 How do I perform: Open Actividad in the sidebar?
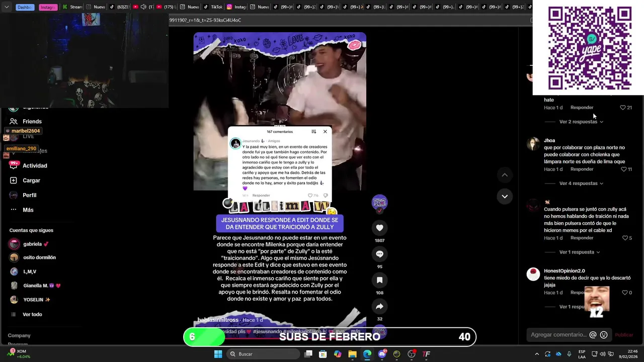tap(28, 165)
